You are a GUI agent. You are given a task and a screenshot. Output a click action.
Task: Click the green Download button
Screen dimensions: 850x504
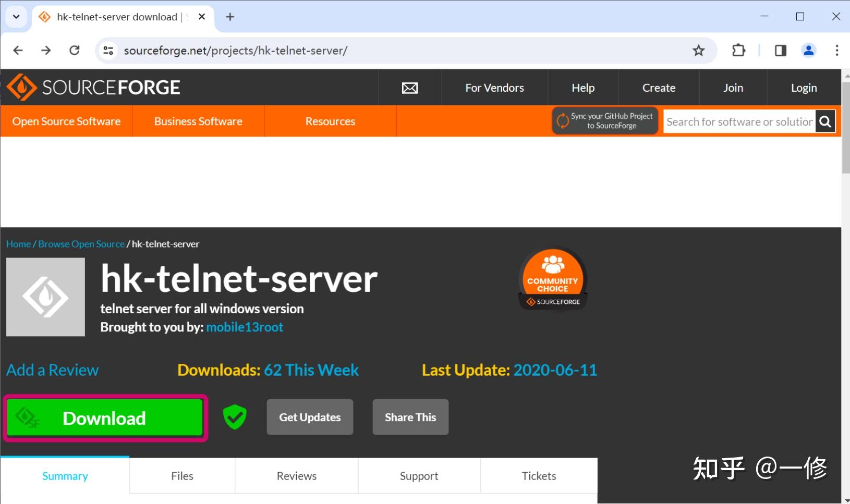[104, 417]
